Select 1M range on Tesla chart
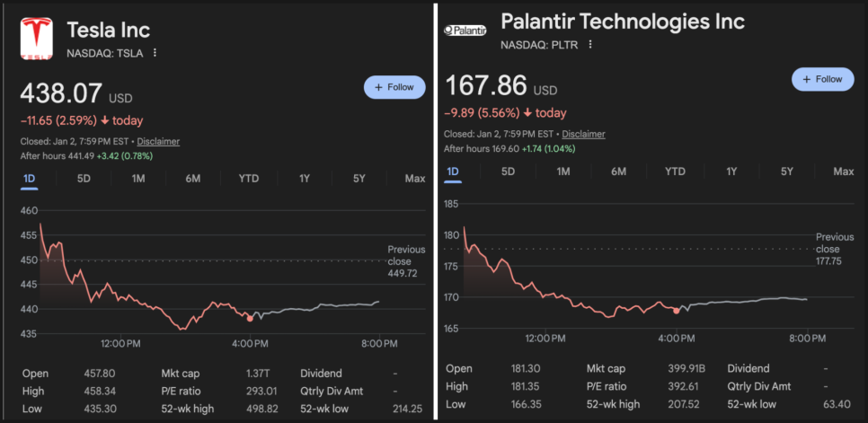Screen dimensions: 868x423 [138, 179]
